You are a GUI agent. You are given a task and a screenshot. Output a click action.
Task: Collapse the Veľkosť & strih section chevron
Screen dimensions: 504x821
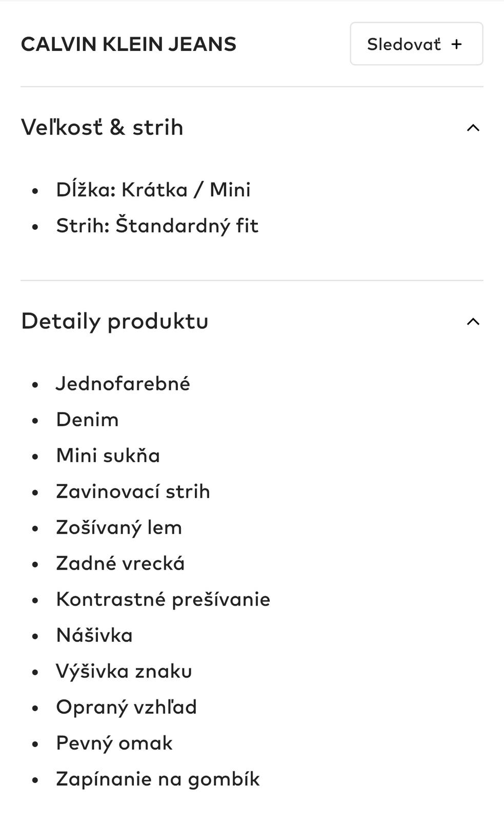[473, 128]
